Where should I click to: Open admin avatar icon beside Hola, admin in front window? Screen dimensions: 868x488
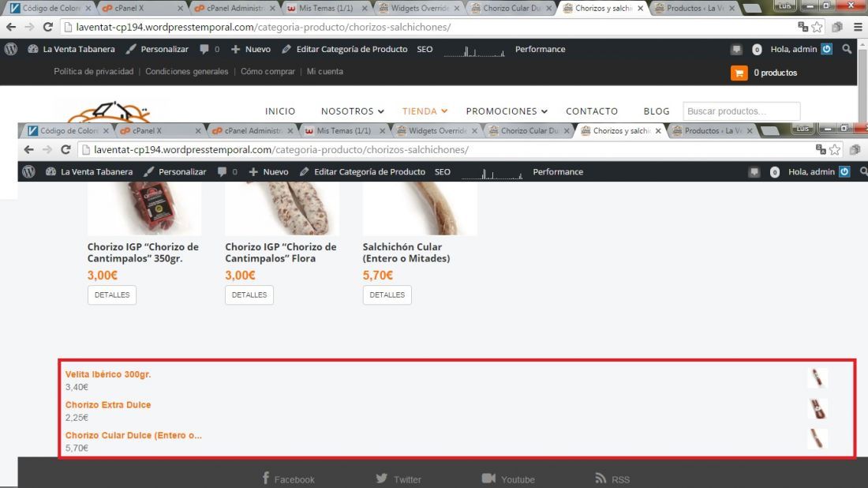point(844,171)
